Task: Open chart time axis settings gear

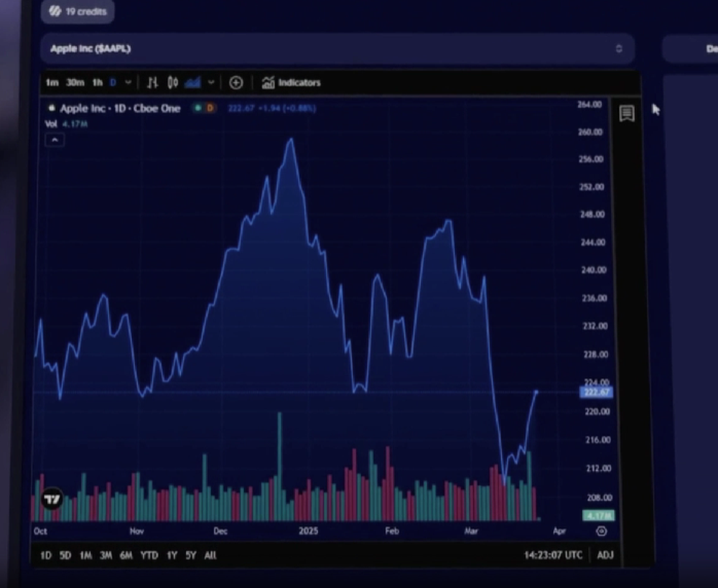Action: click(602, 531)
